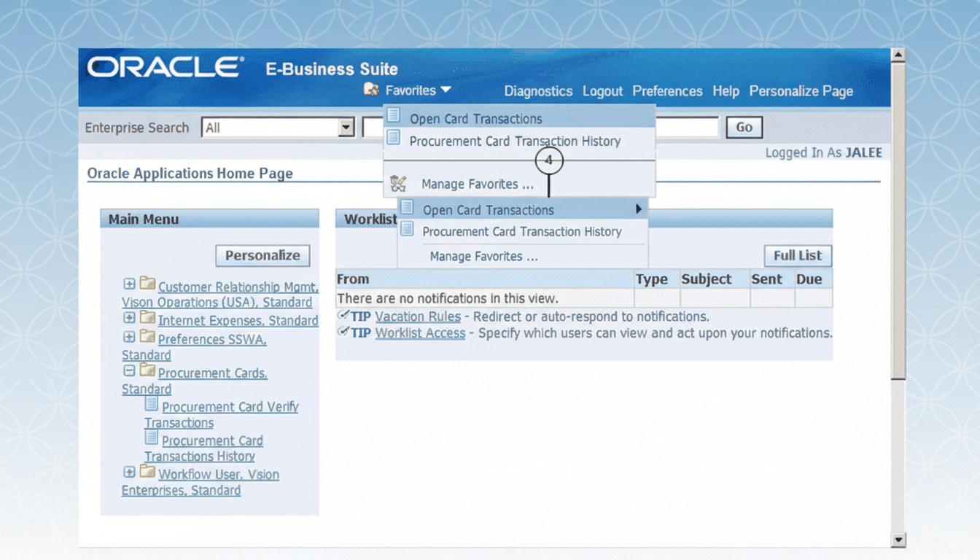Open the Worklist Access link
980x560 pixels.
click(x=420, y=332)
